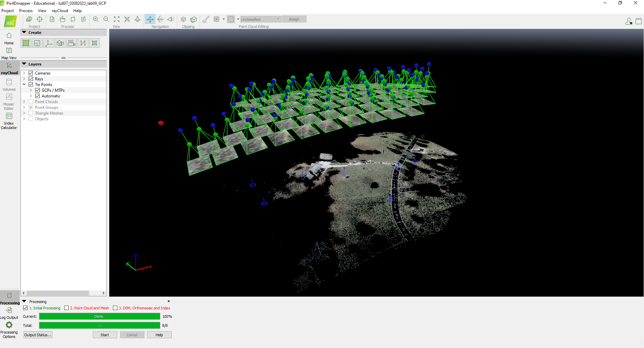
Task: Open the Index Calculator view
Action: point(9,121)
